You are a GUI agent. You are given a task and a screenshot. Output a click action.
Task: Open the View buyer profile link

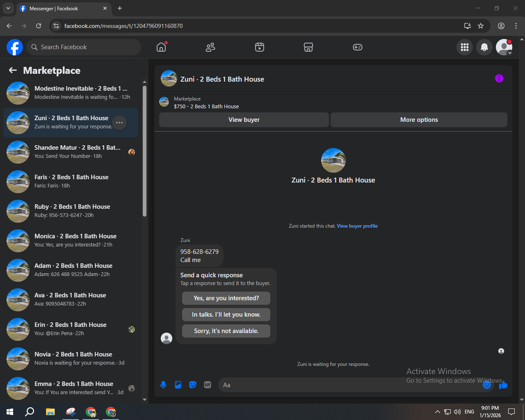(x=357, y=226)
